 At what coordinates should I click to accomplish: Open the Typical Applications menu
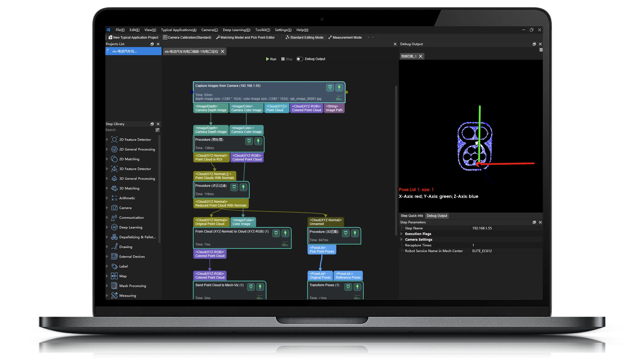point(178,30)
